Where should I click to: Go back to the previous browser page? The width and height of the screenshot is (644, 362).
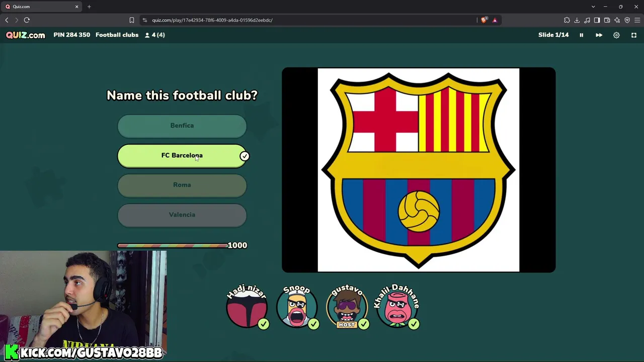coord(7,20)
